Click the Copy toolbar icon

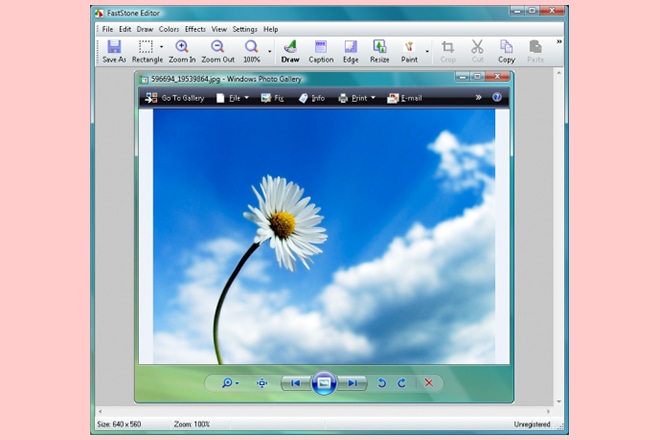[x=507, y=47]
